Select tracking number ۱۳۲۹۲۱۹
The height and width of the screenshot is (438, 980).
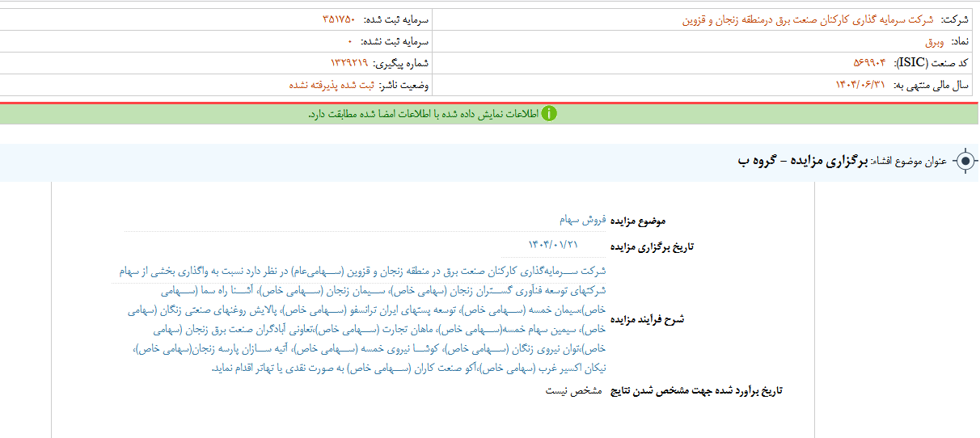tap(348, 63)
